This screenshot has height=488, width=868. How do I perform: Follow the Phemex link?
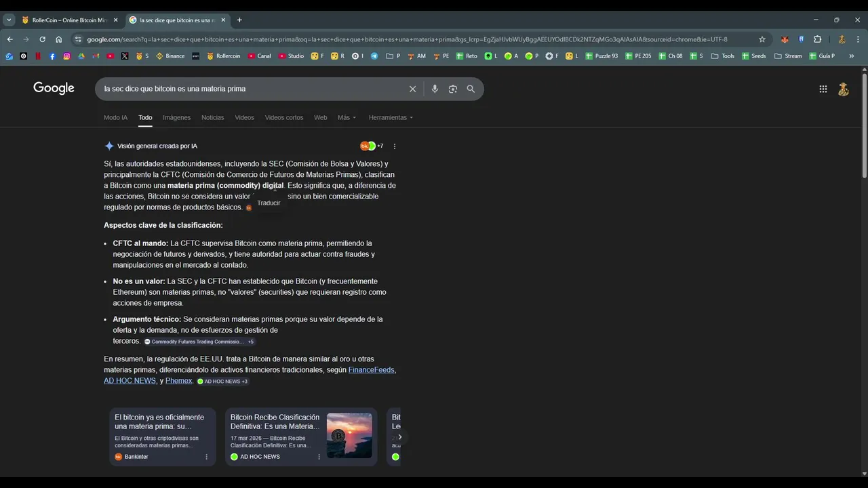pos(178,381)
